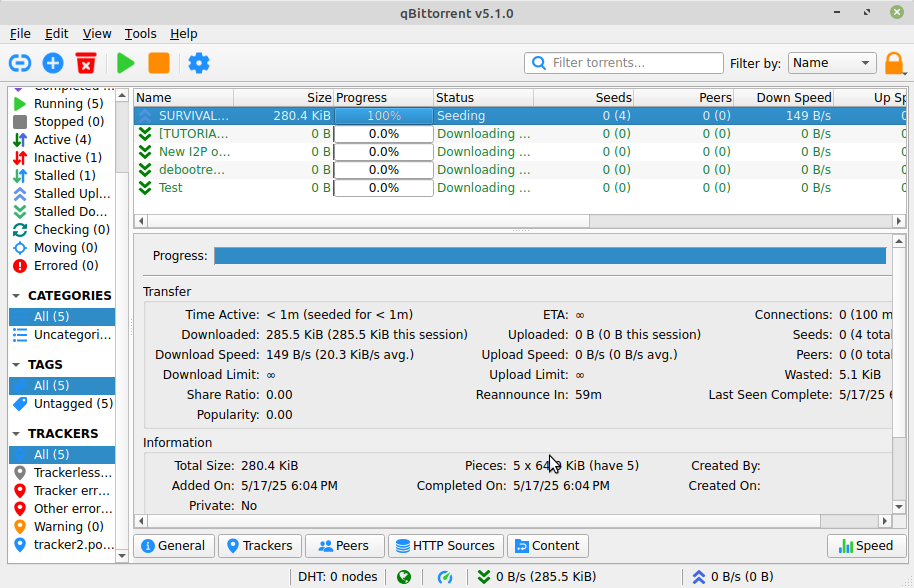This screenshot has width=914, height=588.
Task: Click the magnifier icon in filter box
Action: pyautogui.click(x=539, y=63)
